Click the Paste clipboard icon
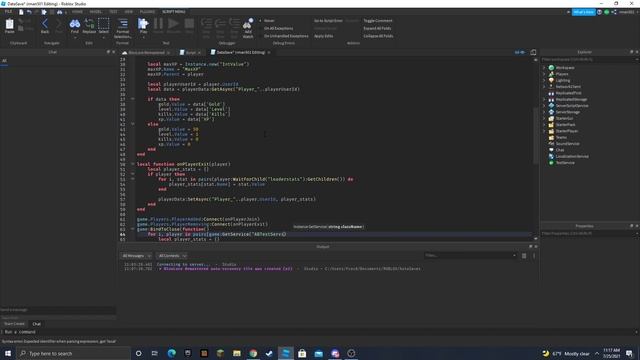The height and width of the screenshot is (360, 640). 9,25
